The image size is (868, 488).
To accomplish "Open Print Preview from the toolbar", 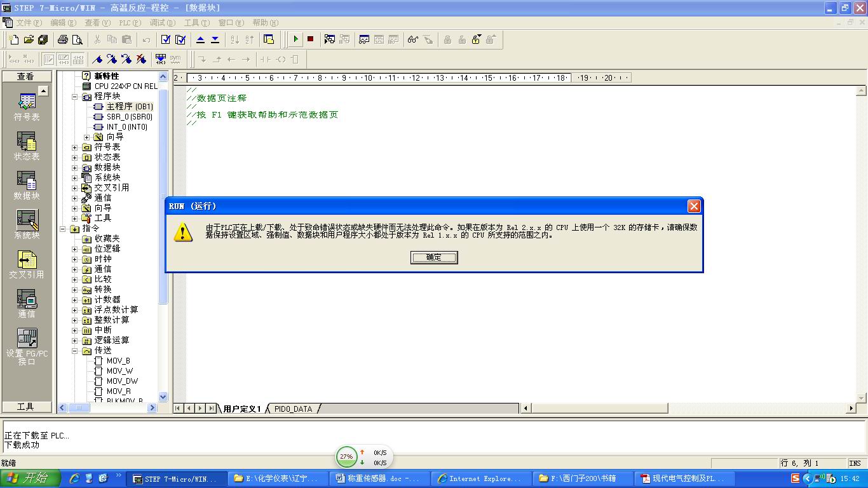I will pos(77,39).
